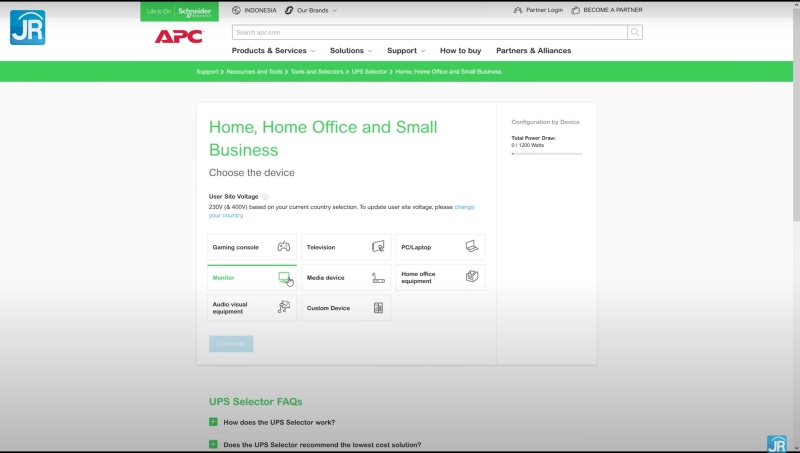
Task: Click the Continue button
Action: pos(231,344)
